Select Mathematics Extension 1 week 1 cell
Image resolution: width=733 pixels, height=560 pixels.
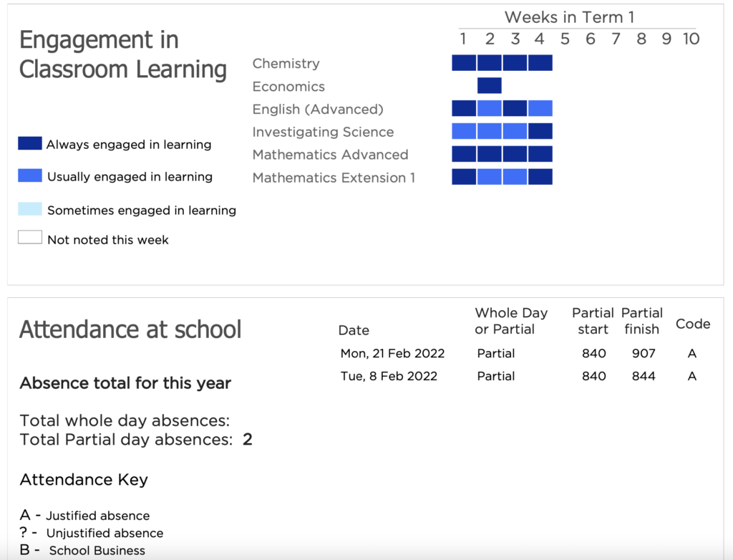point(464,177)
